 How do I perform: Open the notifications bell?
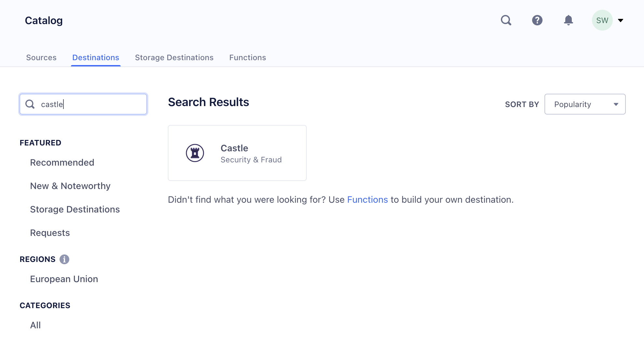(569, 20)
